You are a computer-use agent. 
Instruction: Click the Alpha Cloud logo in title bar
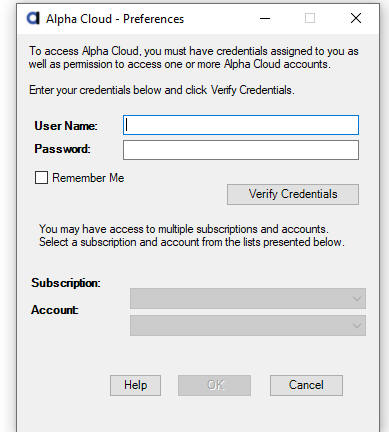33,18
